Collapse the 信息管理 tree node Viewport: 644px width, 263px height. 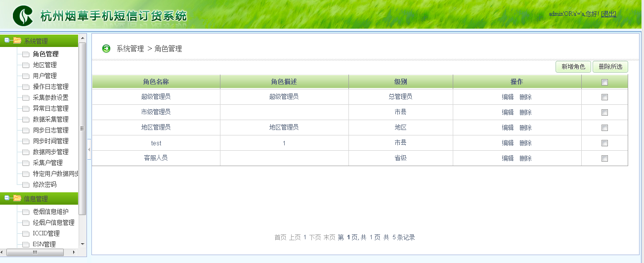coord(7,198)
